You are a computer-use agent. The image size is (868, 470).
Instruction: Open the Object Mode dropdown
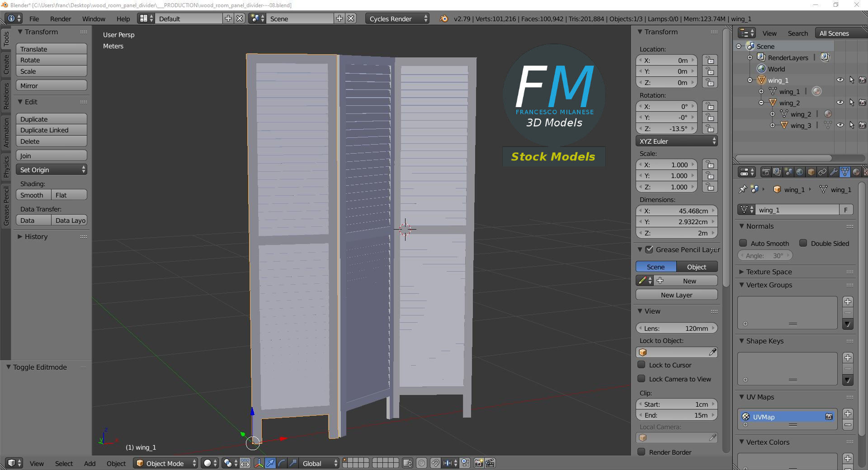pos(165,463)
